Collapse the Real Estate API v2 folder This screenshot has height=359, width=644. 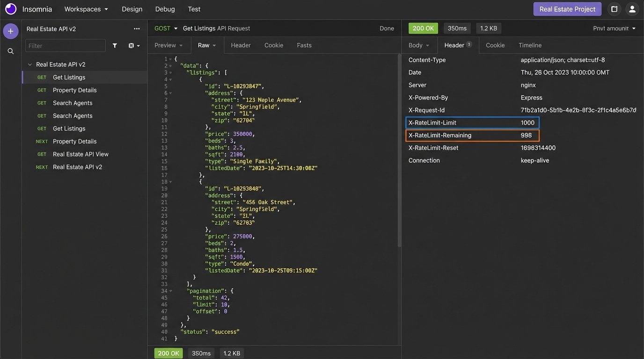[30, 65]
